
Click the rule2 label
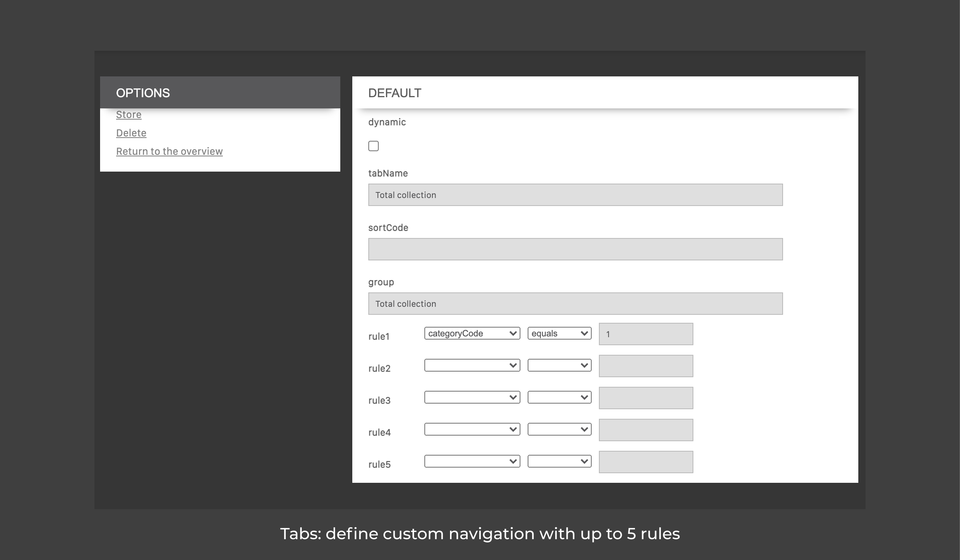pyautogui.click(x=379, y=368)
